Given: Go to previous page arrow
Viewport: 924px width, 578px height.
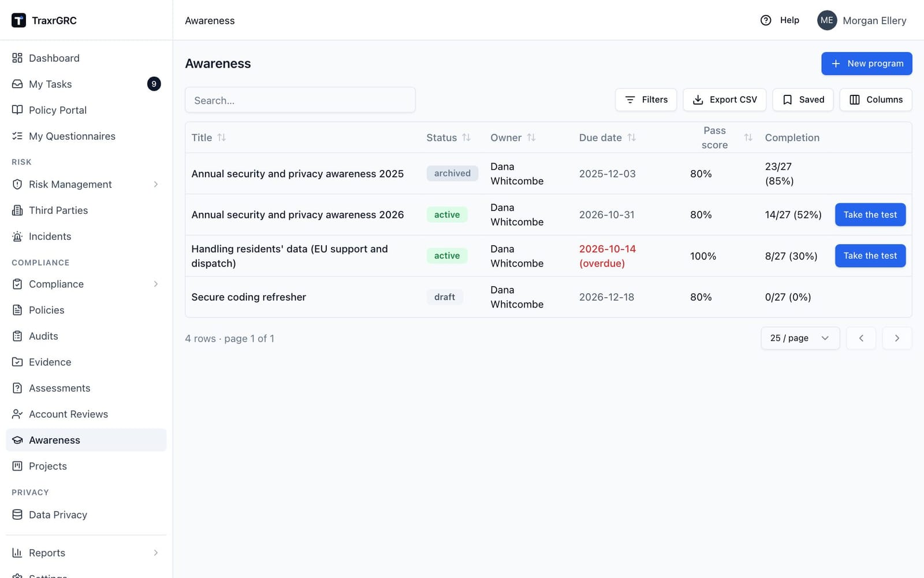Looking at the screenshot, I should tap(861, 338).
